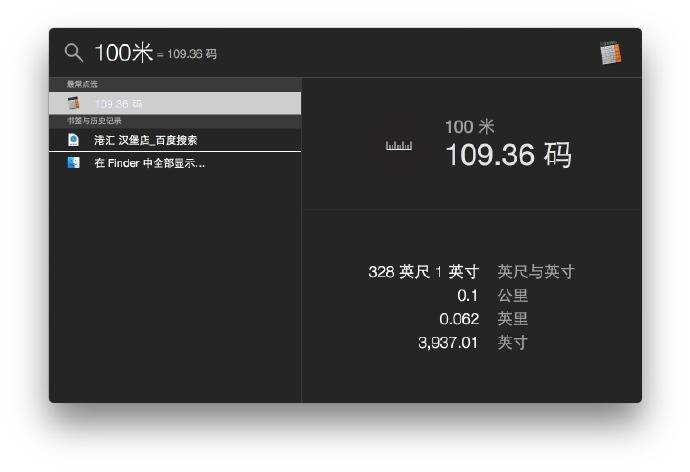Open the Calculator icon in the search bar
This screenshot has height=472, width=690.
click(x=611, y=53)
